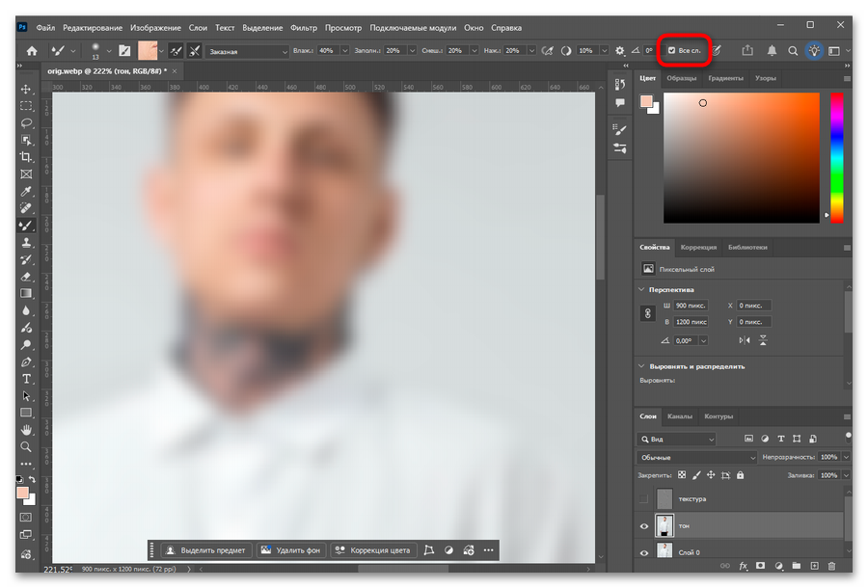Select the Horizontal Type tool
868x588 pixels.
[26, 379]
